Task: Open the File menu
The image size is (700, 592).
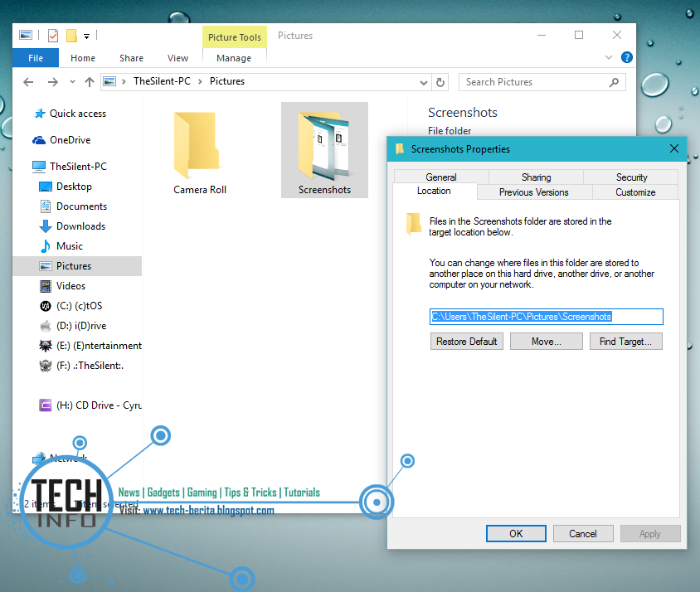Action: point(36,58)
